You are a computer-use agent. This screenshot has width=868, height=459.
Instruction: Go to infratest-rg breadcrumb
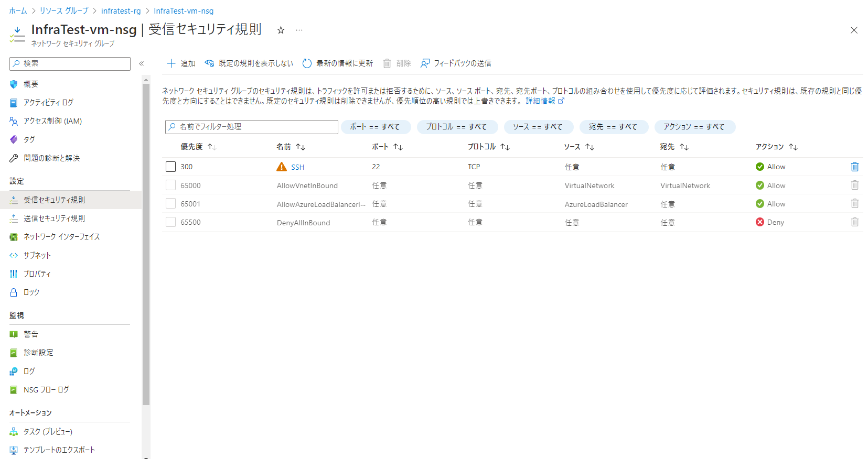(121, 11)
